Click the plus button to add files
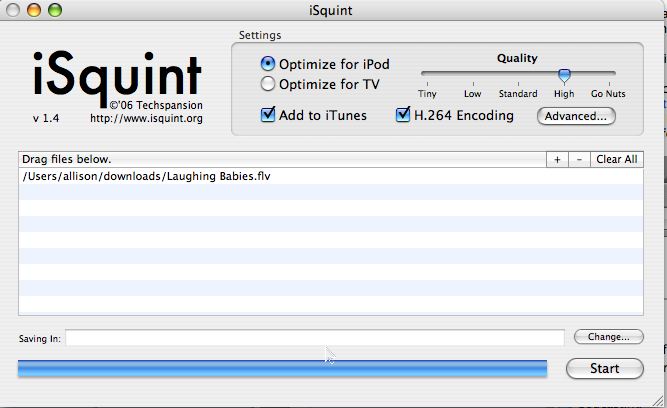The image size is (667, 408). (x=556, y=159)
